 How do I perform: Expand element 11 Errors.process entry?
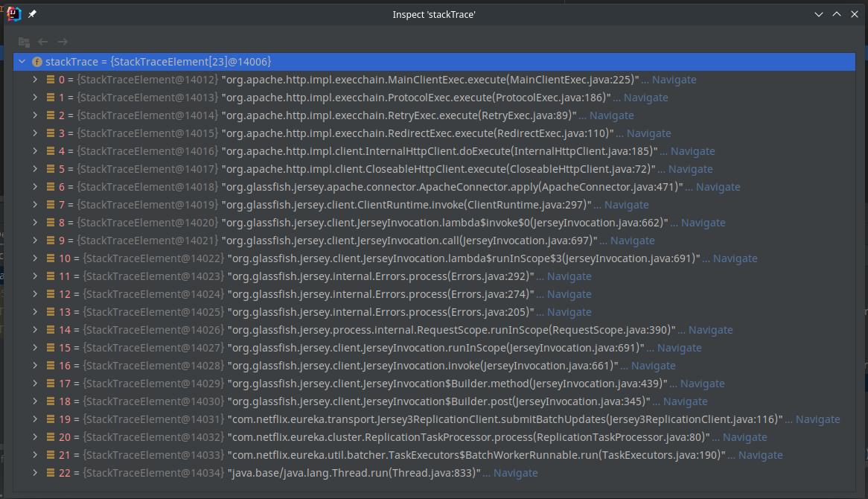34,276
